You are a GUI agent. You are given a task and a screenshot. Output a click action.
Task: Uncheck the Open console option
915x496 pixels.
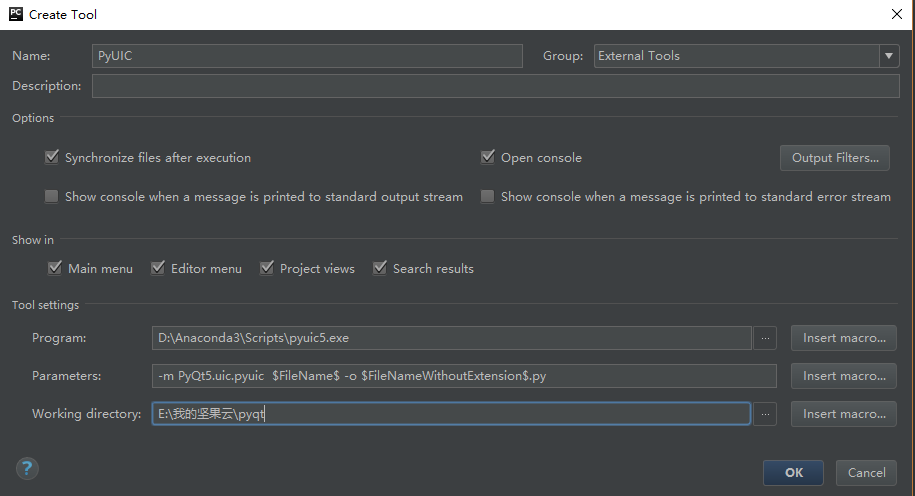point(488,158)
